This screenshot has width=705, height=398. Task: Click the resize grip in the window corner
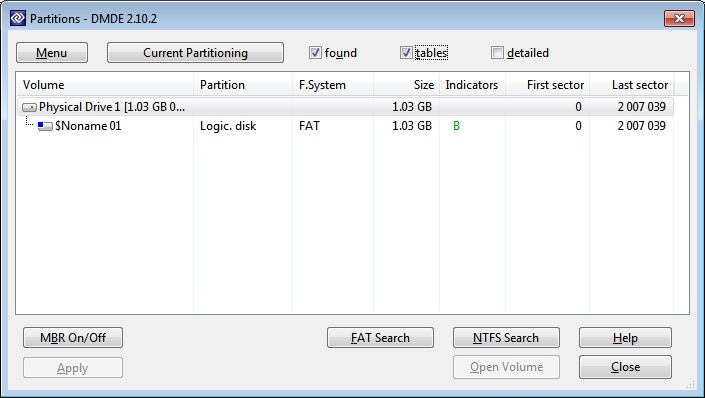coord(691,385)
